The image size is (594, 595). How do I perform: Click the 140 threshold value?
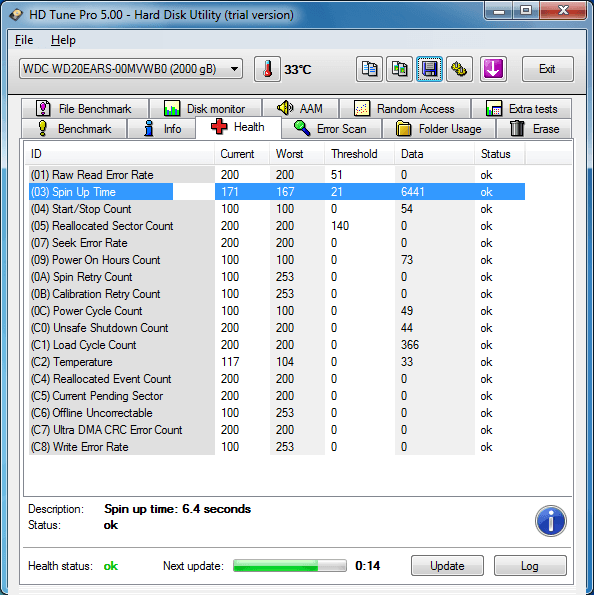pyautogui.click(x=340, y=226)
